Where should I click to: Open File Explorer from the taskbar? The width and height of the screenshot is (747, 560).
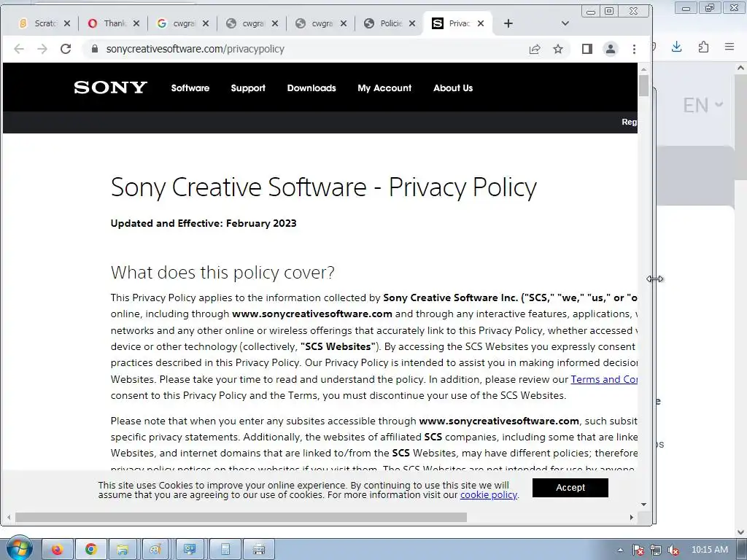click(x=123, y=550)
